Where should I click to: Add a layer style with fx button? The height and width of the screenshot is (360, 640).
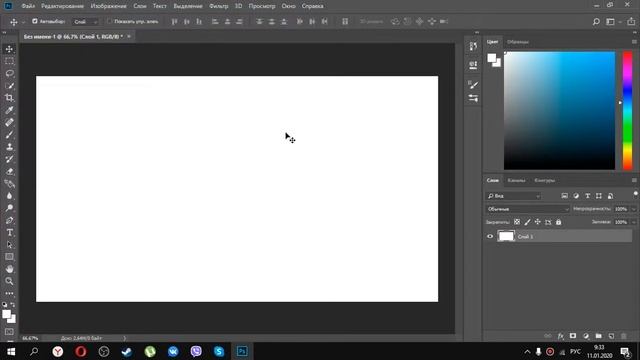[x=560, y=336]
